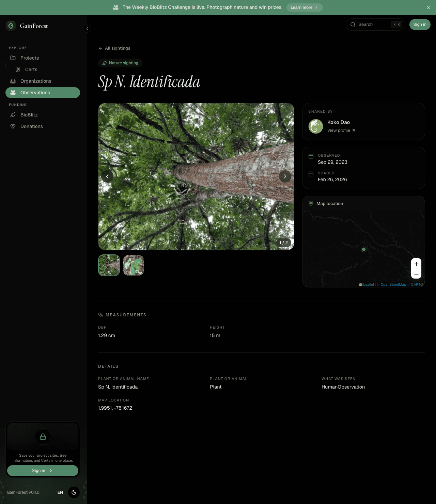Open View profile link
The image size is (436, 504).
click(341, 130)
